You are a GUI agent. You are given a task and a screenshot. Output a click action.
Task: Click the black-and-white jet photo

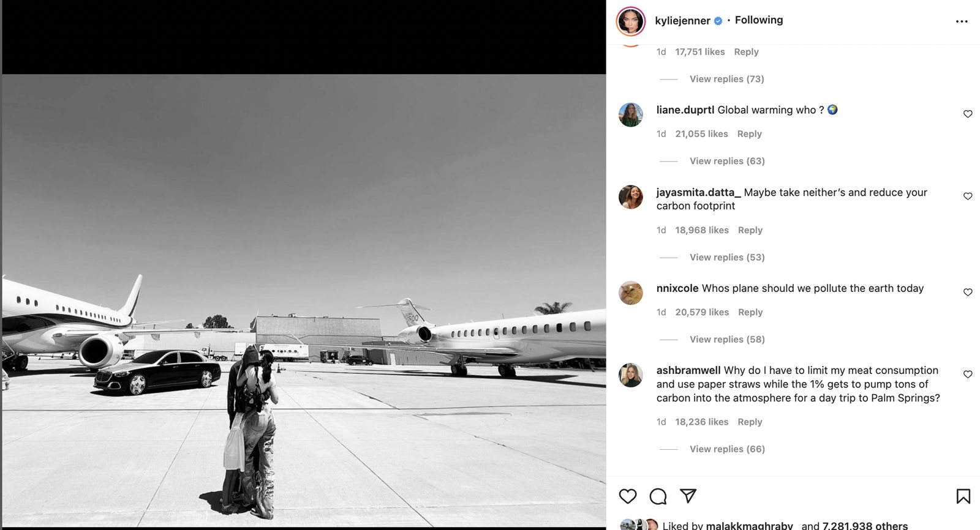304,300
